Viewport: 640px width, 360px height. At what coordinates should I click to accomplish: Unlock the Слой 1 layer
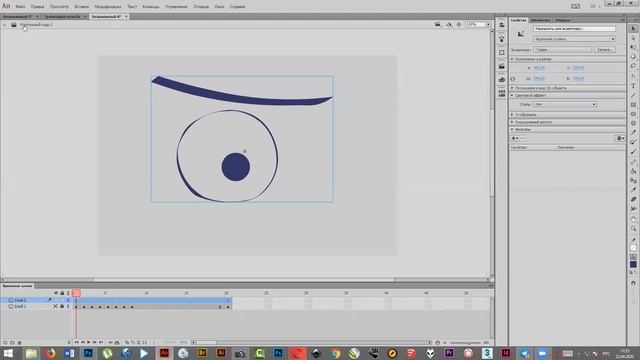coord(62,306)
